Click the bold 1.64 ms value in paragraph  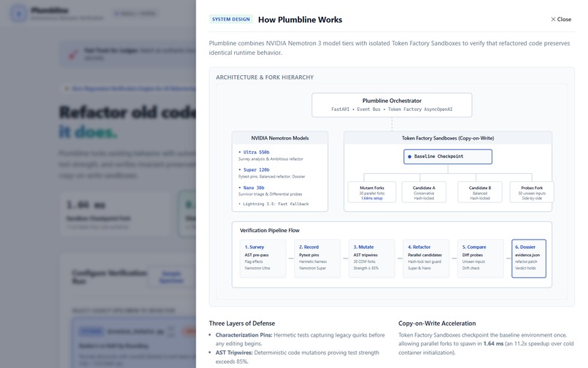tap(493, 344)
